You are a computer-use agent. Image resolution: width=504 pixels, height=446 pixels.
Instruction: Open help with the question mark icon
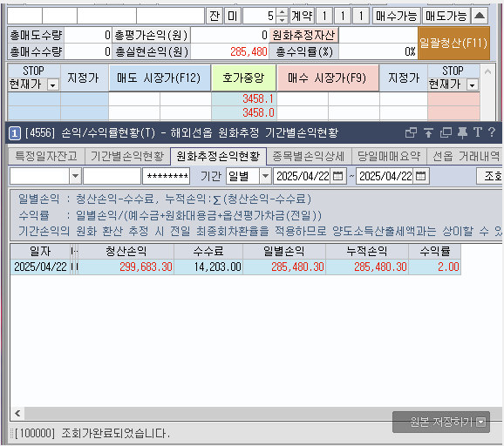coord(492,132)
